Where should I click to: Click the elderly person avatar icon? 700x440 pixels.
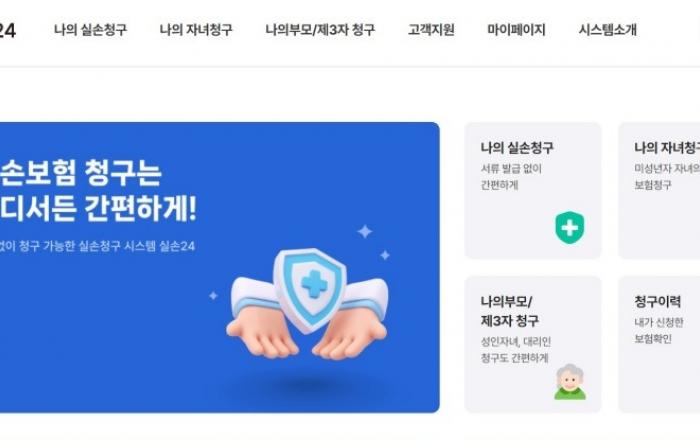click(570, 382)
